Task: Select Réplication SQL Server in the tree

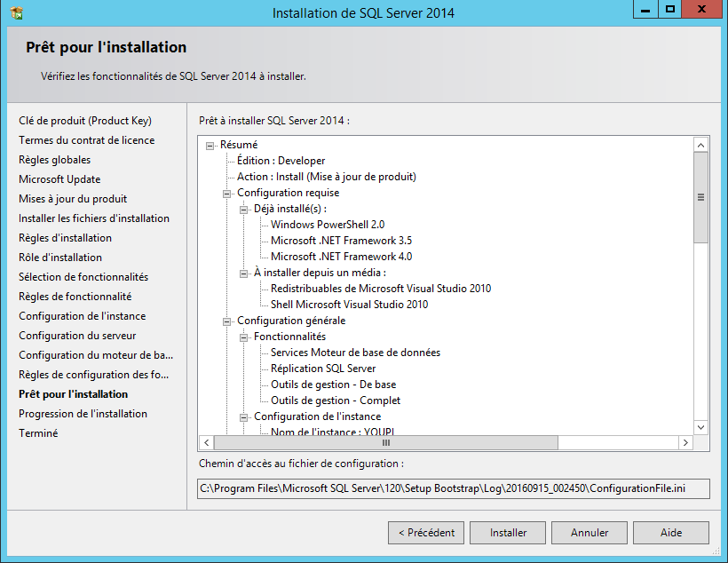Action: tap(323, 369)
